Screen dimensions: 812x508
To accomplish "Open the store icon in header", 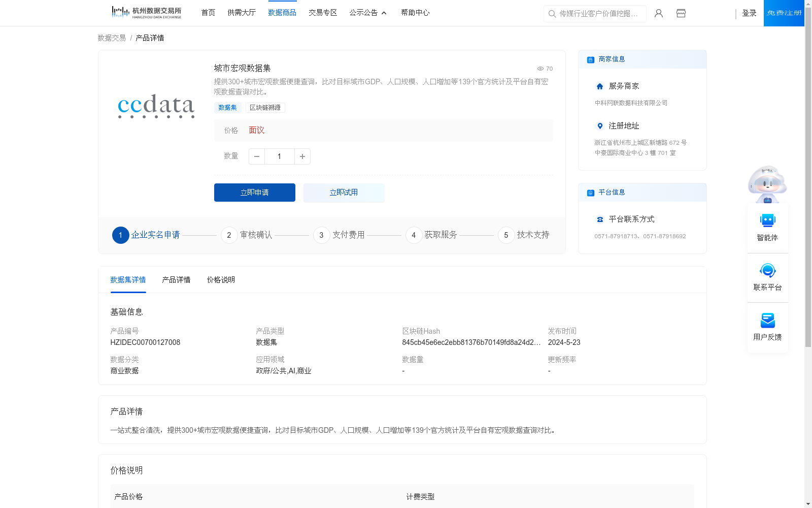I will (681, 13).
